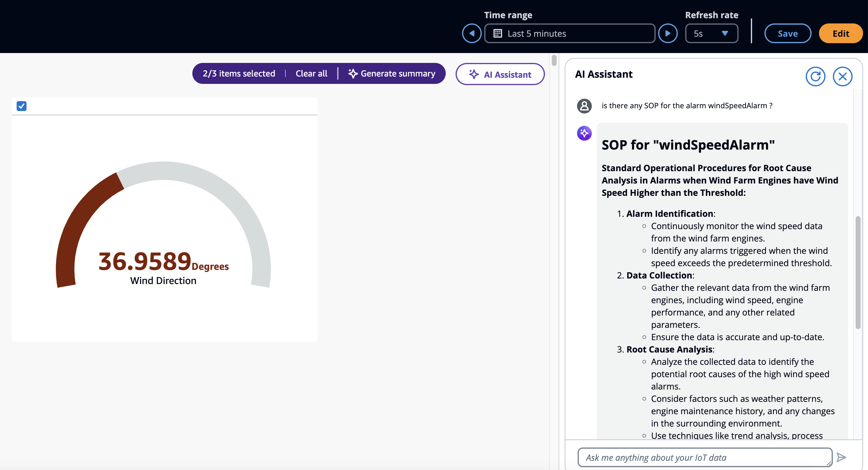868x470 pixels.
Task: Click Clear all selections
Action: tap(311, 73)
